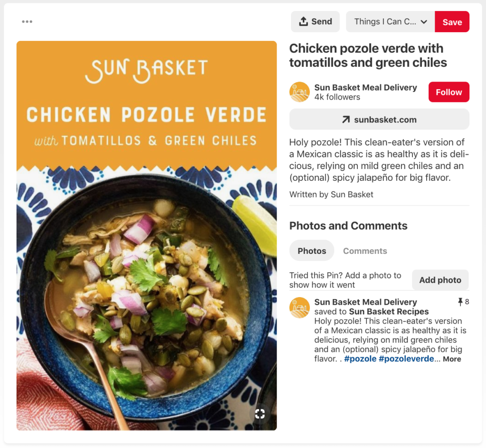Select the Photos tab
The width and height of the screenshot is (486, 448).
311,251
